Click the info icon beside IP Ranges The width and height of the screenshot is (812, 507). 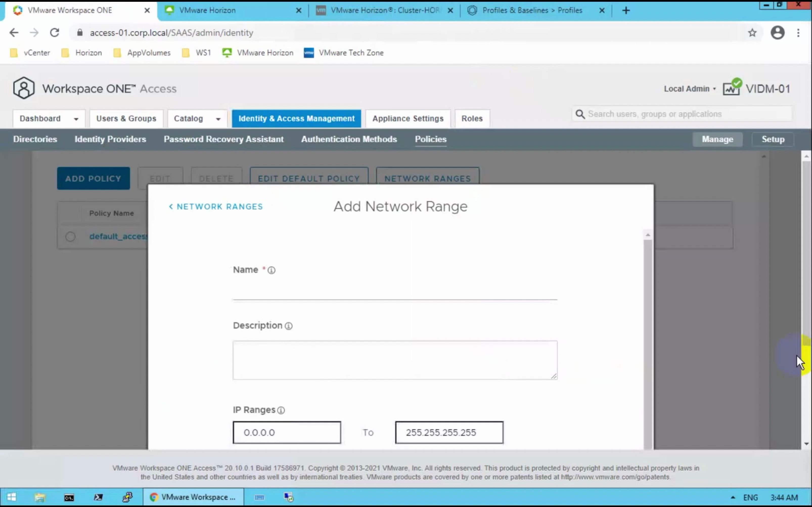[x=281, y=410]
